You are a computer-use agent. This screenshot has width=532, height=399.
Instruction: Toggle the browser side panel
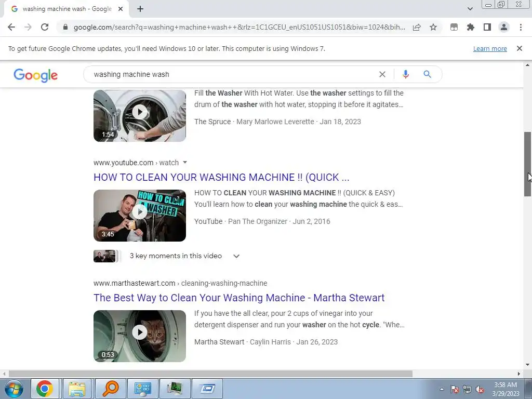[487, 27]
